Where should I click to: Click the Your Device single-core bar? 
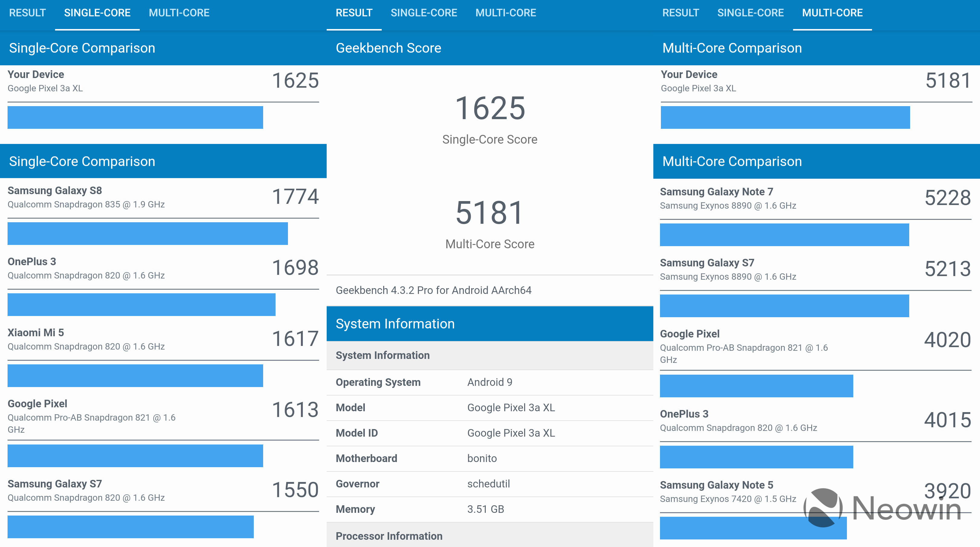[135, 118]
